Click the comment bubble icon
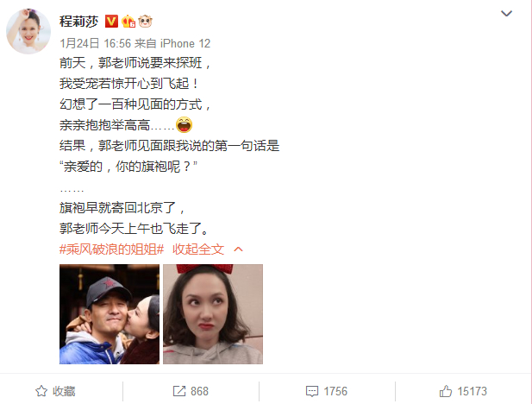532x404 pixels. [x=312, y=391]
